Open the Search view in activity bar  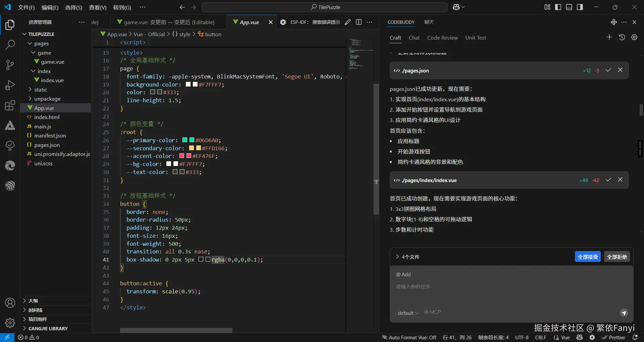[x=10, y=45]
